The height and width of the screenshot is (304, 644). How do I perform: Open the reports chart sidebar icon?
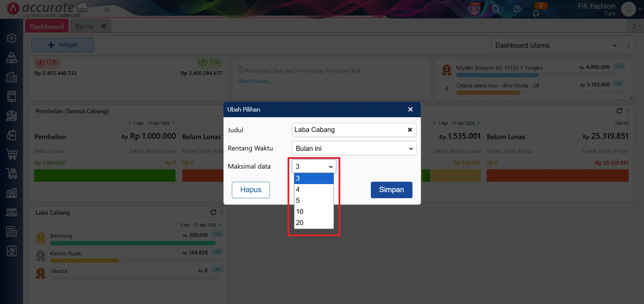[12, 251]
